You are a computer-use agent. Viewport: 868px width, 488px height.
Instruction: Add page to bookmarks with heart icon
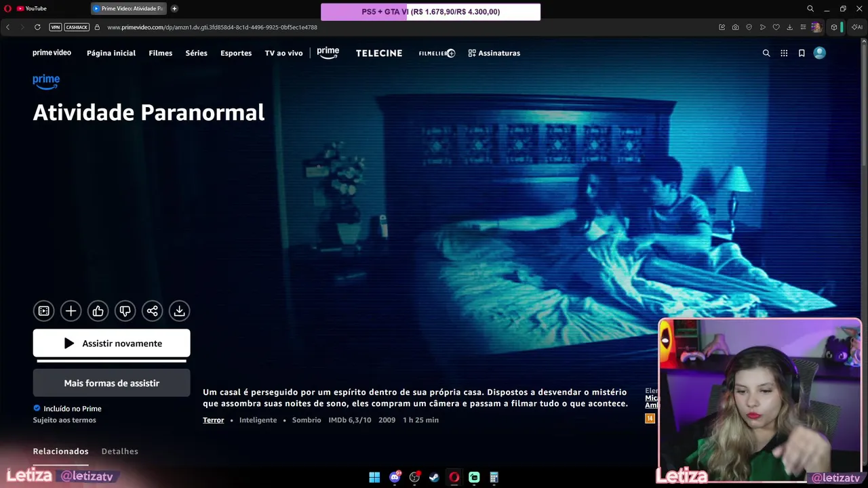(776, 27)
